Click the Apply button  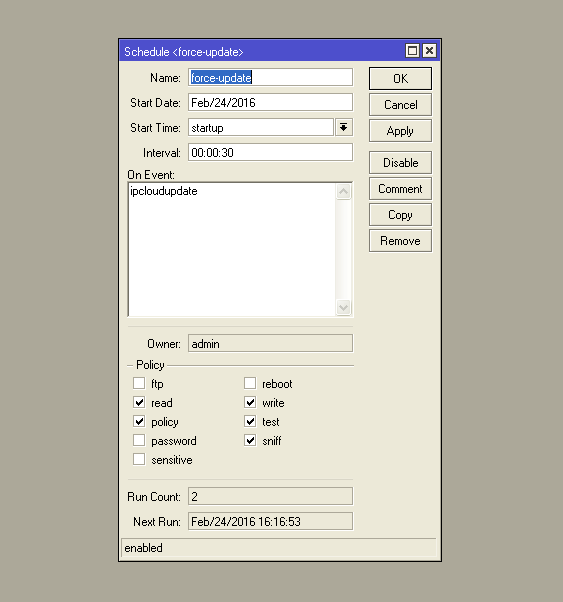400,131
